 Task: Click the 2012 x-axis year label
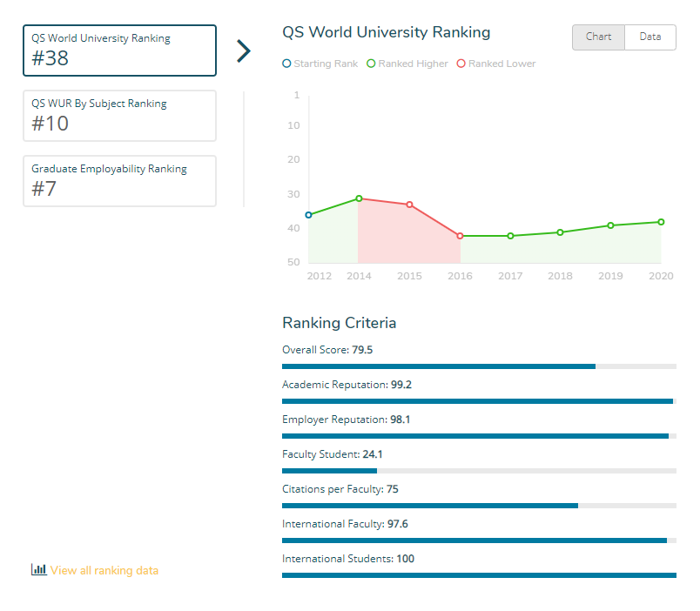point(320,276)
